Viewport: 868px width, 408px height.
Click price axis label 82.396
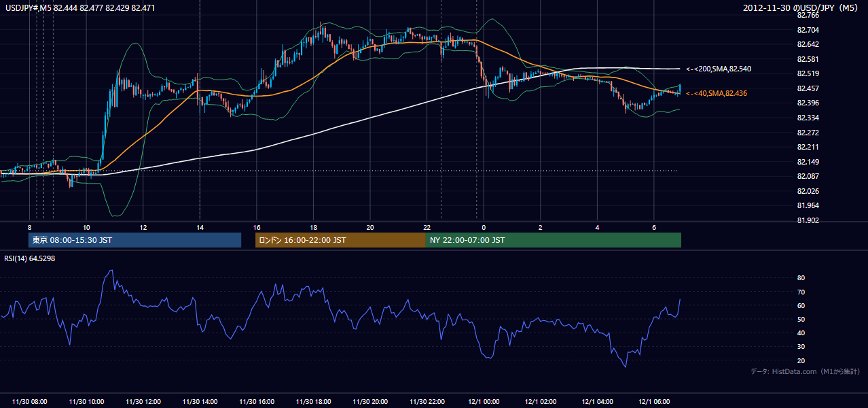(x=808, y=103)
